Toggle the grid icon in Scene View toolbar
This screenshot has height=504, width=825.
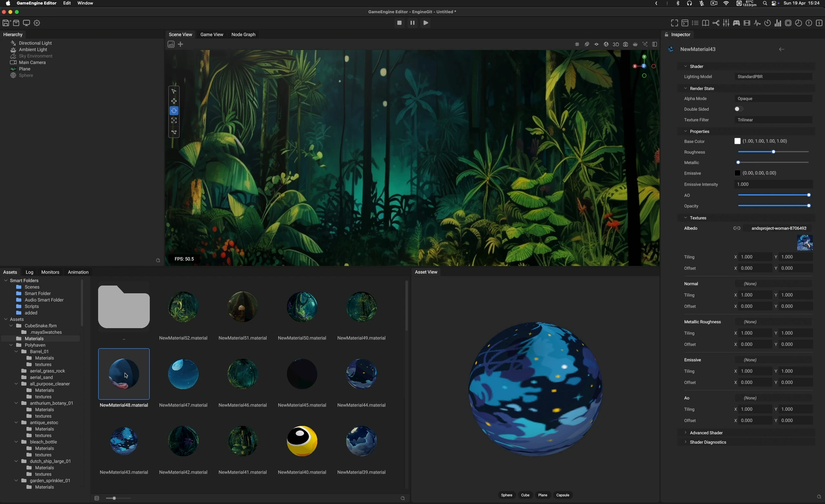point(577,44)
